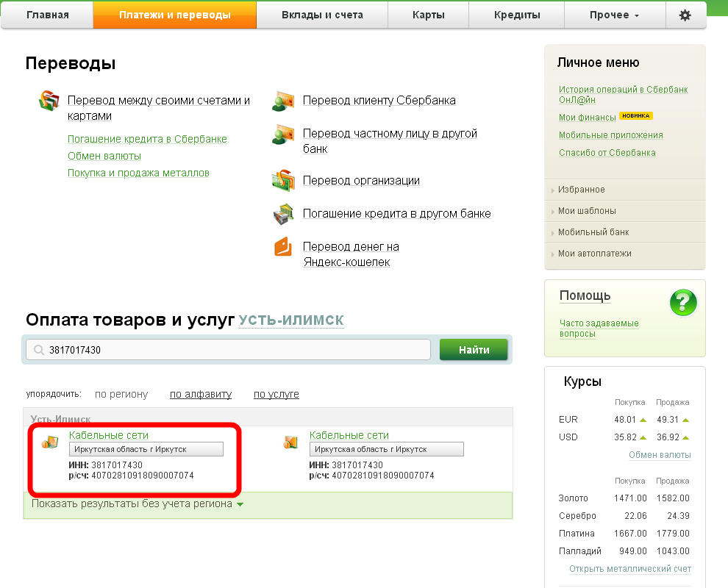Open Мобильные приложения link
This screenshot has height=588, width=728.
(x=610, y=135)
